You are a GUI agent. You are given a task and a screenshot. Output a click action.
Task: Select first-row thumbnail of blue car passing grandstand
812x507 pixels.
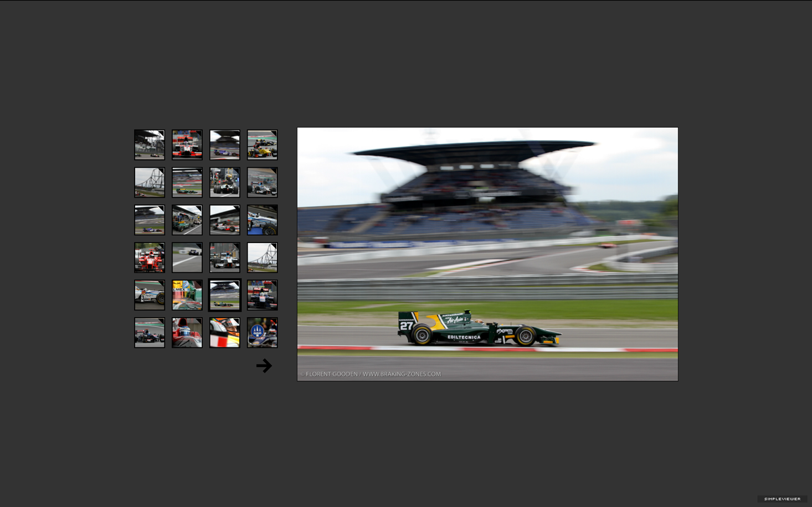coord(225,145)
